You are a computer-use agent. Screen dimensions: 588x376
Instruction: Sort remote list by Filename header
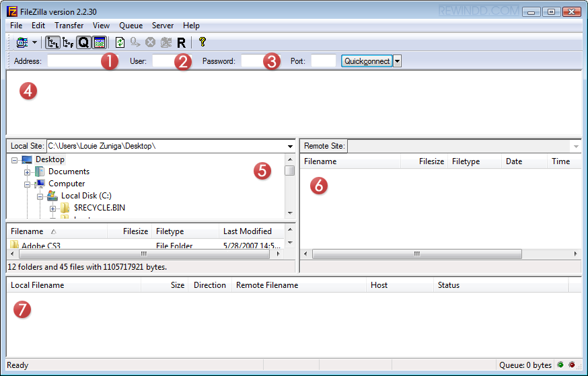pos(351,161)
